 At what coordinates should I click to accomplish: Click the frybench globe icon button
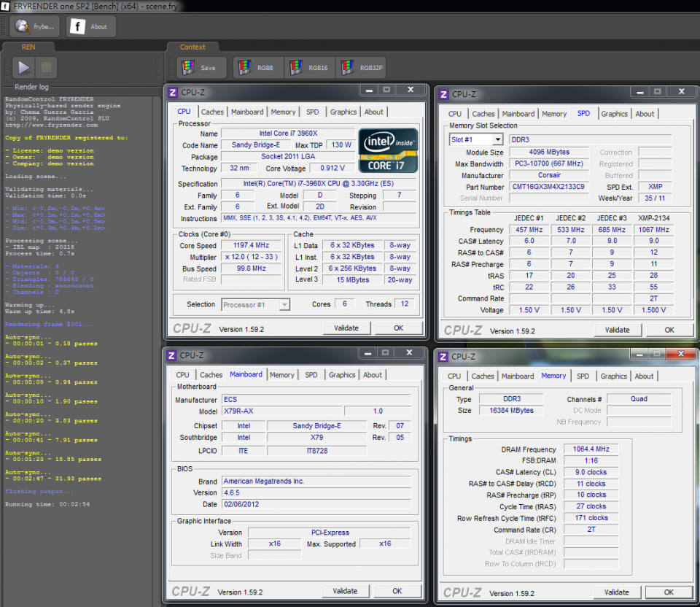[35, 26]
